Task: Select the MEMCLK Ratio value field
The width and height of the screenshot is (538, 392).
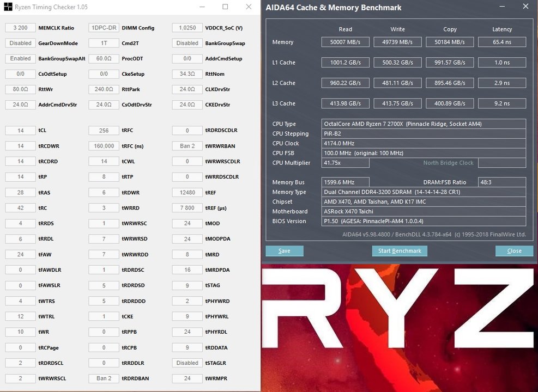Action: point(20,28)
